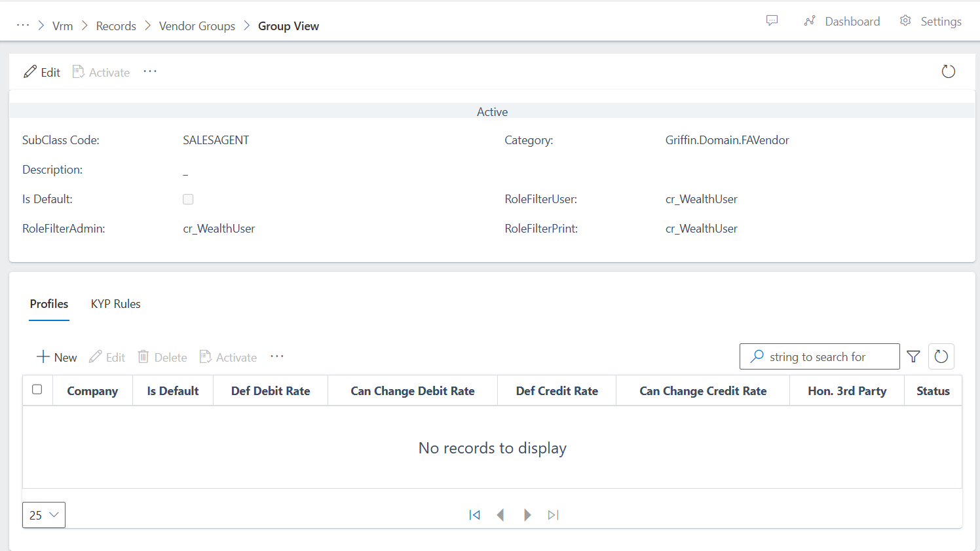Screen dimensions: 980x551
Task: Refresh the Profiles grid
Action: pyautogui.click(x=941, y=356)
